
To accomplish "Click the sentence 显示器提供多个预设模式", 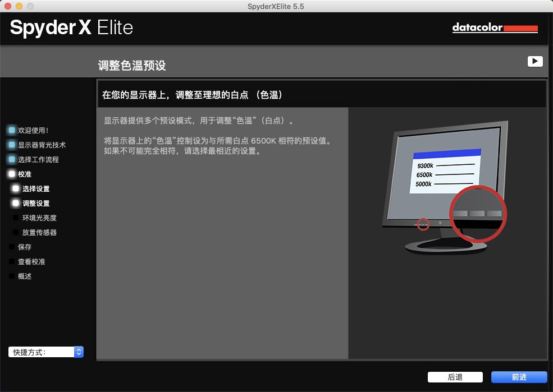I will (199, 121).
